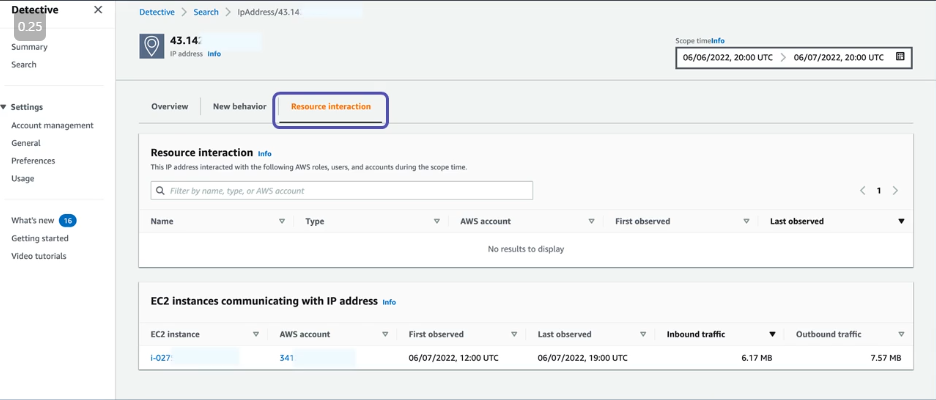This screenshot has height=400, width=936.
Task: Sort by Inbound traffic column arrow
Action: 772,334
